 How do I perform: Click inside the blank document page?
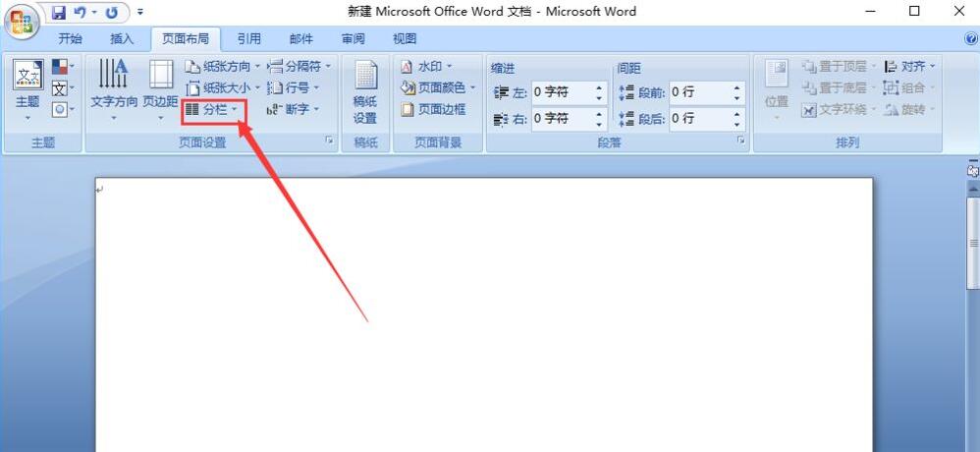tap(484, 314)
